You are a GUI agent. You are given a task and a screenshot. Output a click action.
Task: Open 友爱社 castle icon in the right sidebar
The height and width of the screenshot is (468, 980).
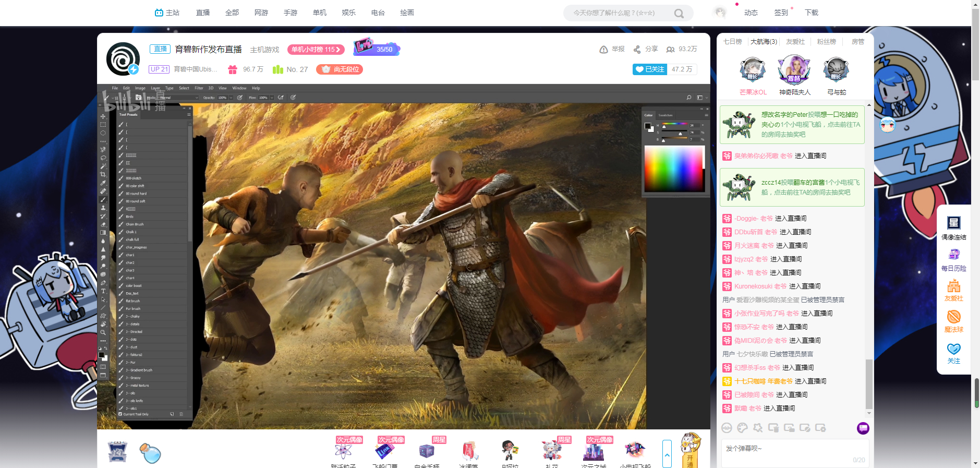click(954, 290)
